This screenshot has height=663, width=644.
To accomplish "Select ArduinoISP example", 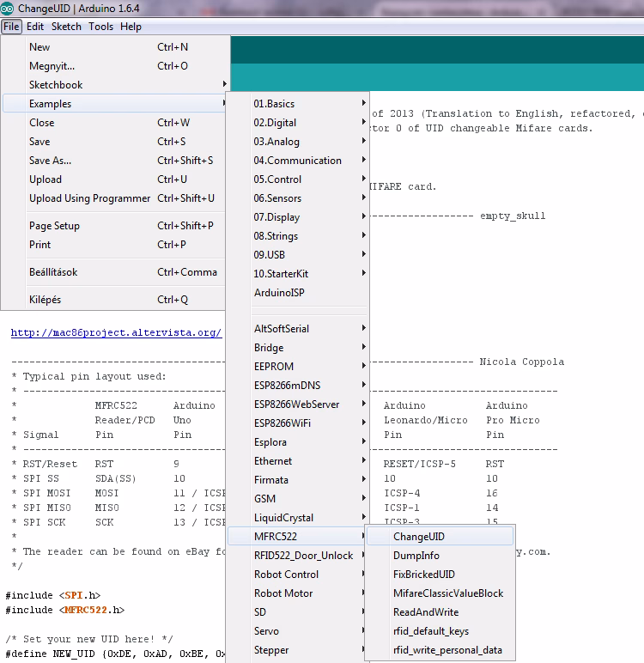I will click(x=279, y=293).
